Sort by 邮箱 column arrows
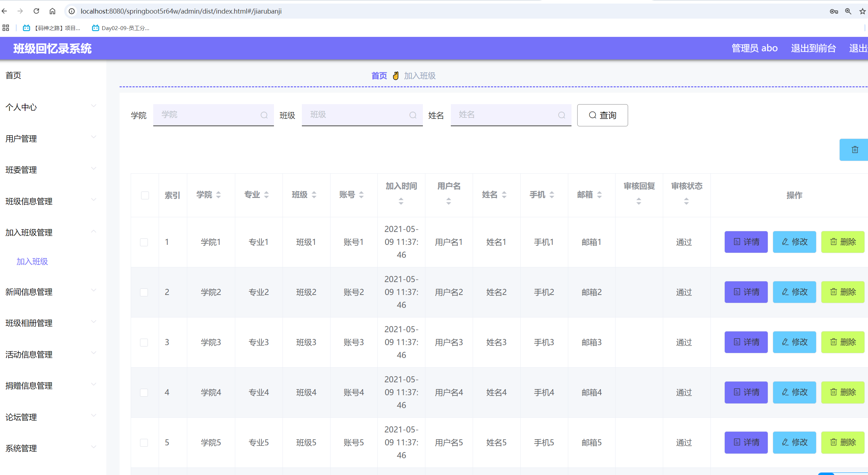 599,195
